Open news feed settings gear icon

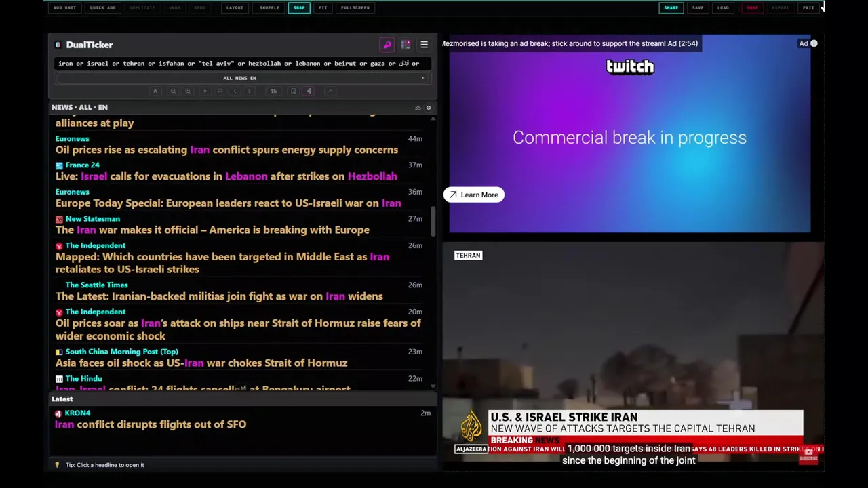tap(428, 108)
